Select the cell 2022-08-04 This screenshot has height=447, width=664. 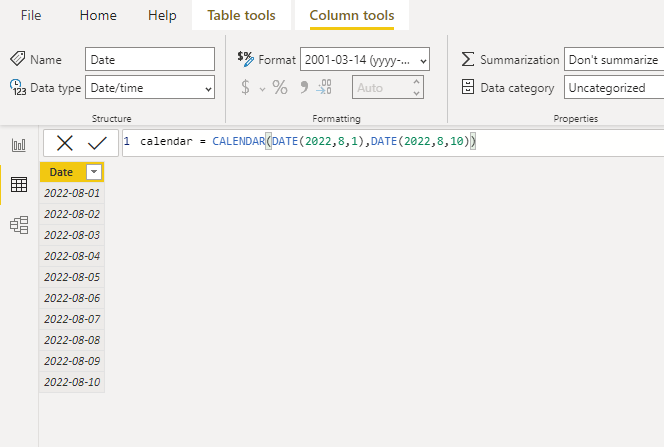[72, 256]
